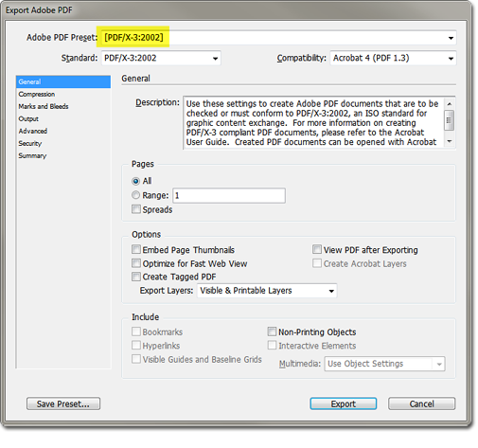Image resolution: width=478 pixels, height=448 pixels.
Task: Switch to the Compression category
Action: pyautogui.click(x=63, y=94)
